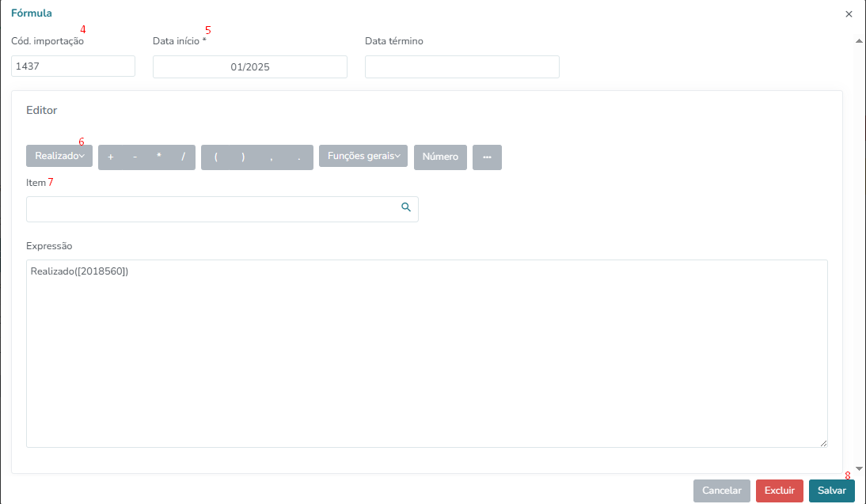
Task: Click the scrollbar down arrow
Action: [859, 468]
